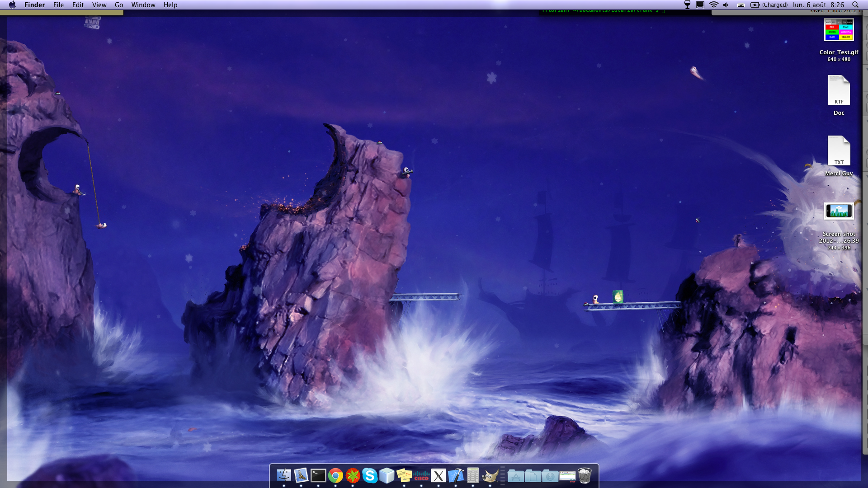Click the X11 icon in Dock

click(x=439, y=475)
